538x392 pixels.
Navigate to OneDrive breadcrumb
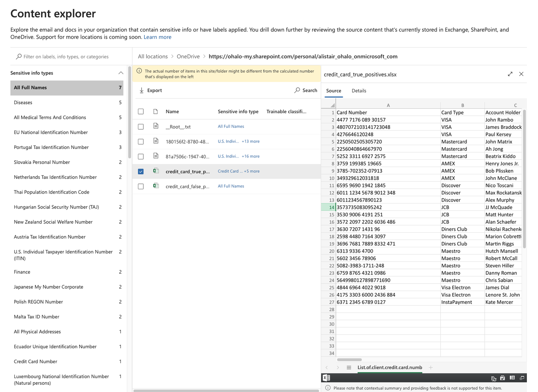pyautogui.click(x=188, y=56)
